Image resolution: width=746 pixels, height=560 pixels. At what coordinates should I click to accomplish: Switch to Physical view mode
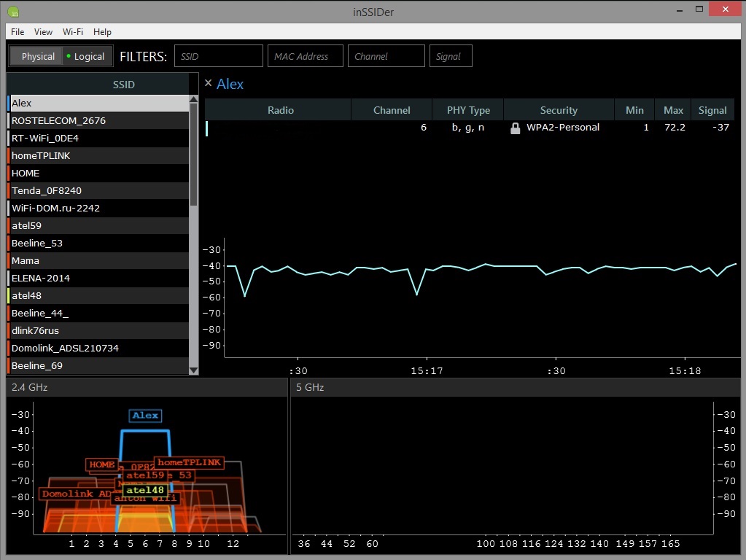point(37,56)
